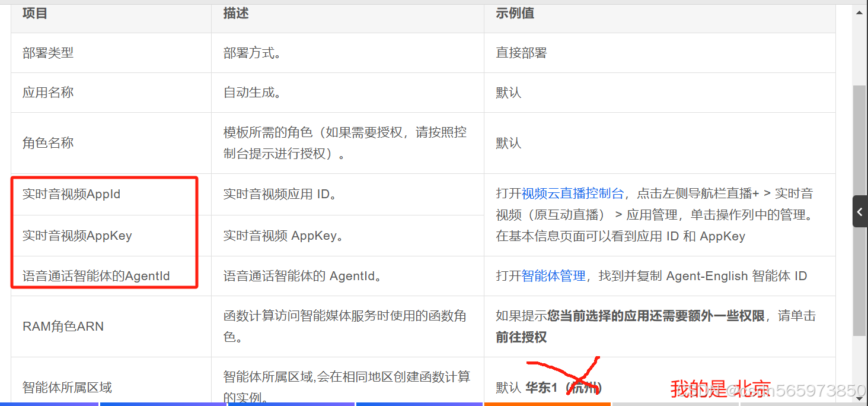Click the 项目 column header
The height and width of the screenshot is (406, 868).
[x=35, y=13]
